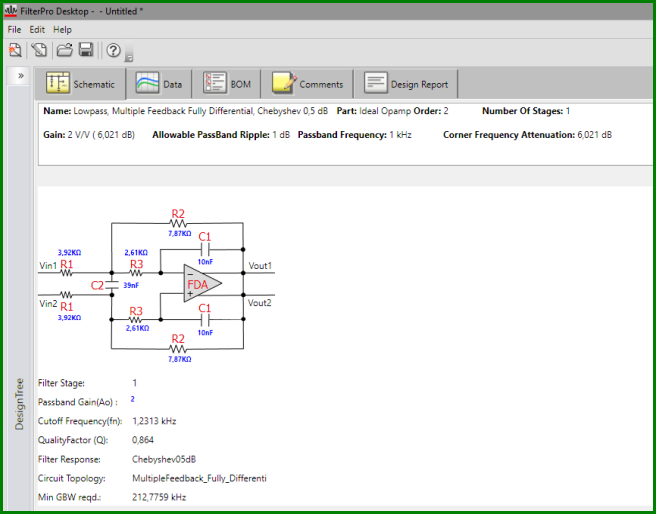Click the Allowable PassBand Ripple 1 dB text
Screen dimensions: 656x514
tap(221, 135)
